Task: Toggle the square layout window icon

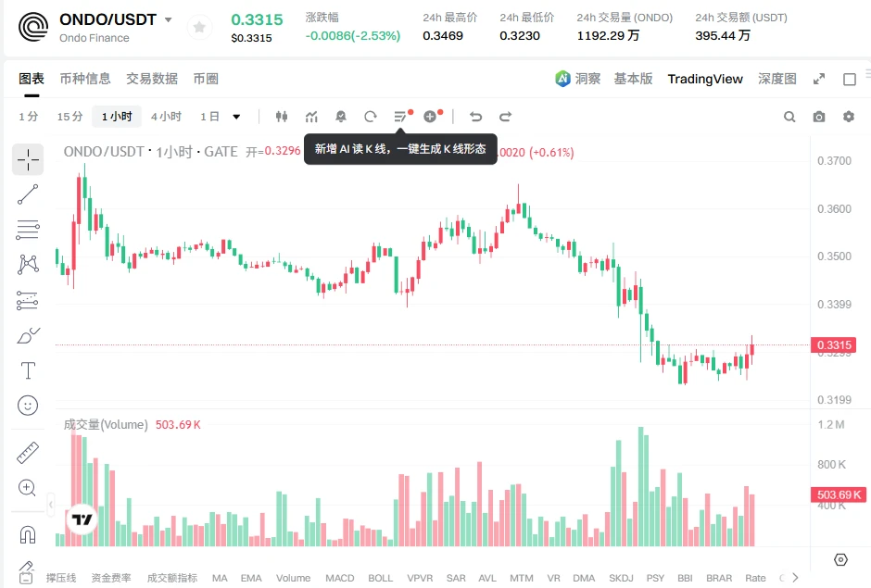Action: pos(850,80)
